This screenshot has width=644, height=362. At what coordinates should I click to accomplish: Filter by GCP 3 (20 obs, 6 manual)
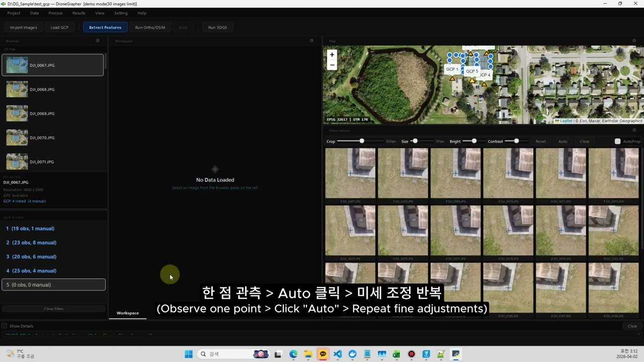(x=54, y=256)
